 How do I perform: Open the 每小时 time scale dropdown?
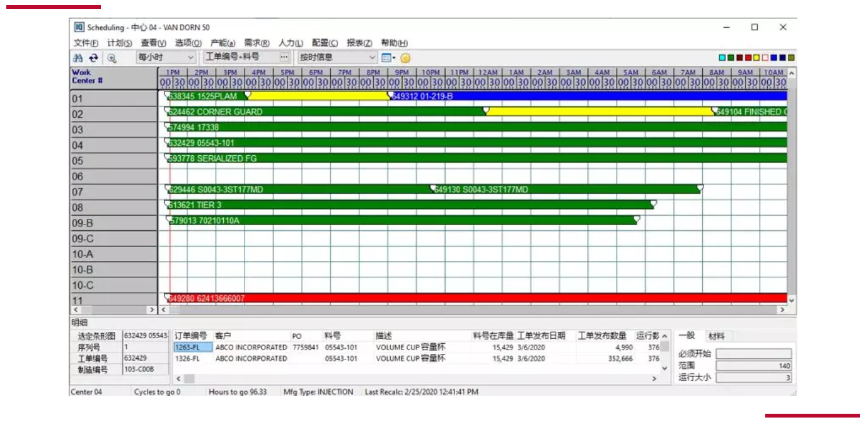[x=190, y=57]
